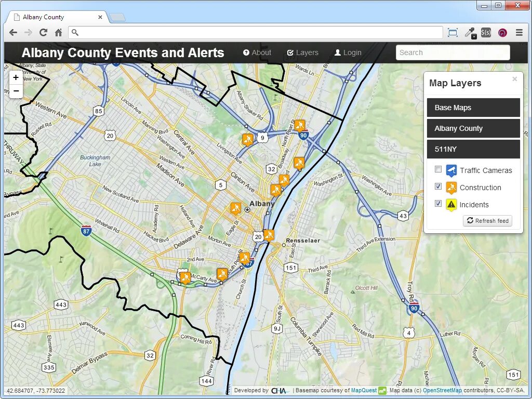
Task: Click Albany County Events and Alerts title
Action: click(123, 52)
